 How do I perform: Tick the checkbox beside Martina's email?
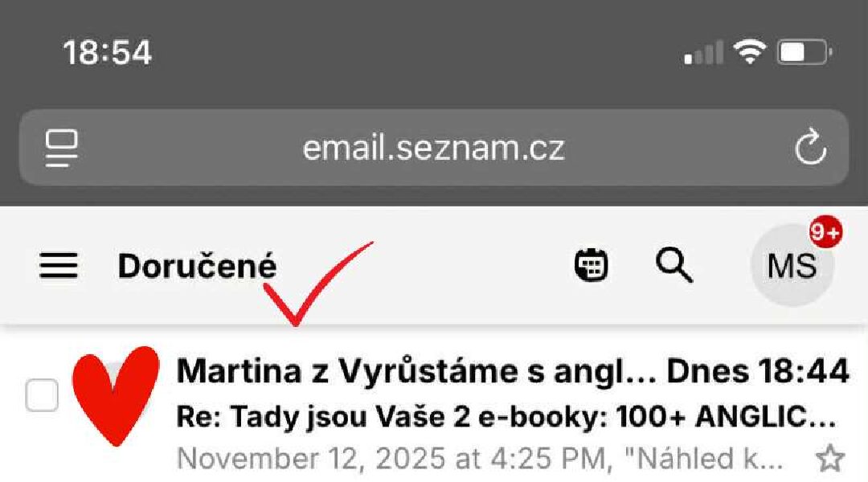click(x=42, y=395)
